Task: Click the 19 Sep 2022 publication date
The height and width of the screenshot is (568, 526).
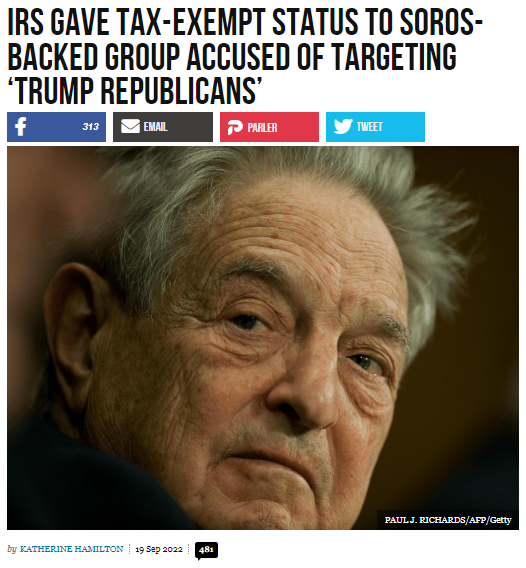Action: (159, 549)
